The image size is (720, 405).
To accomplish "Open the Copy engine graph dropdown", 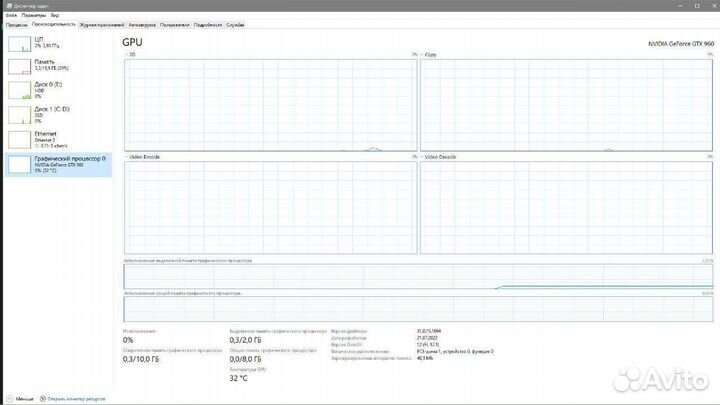I will (x=422, y=54).
